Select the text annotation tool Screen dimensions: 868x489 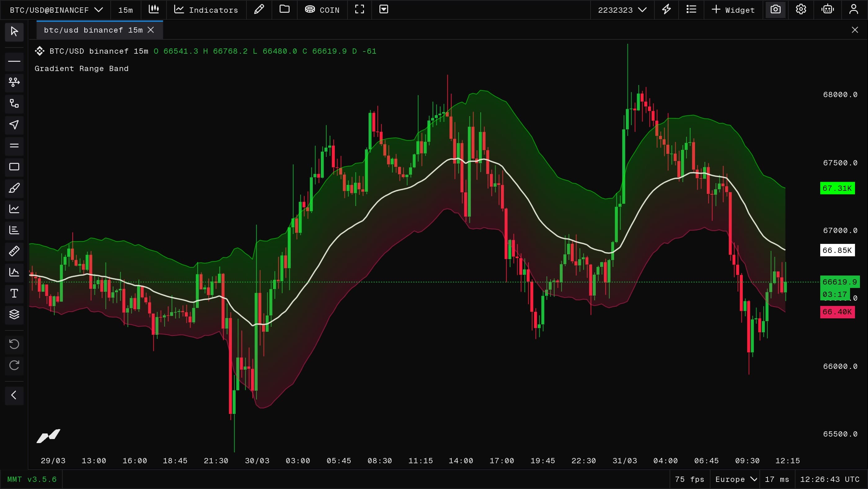point(14,294)
